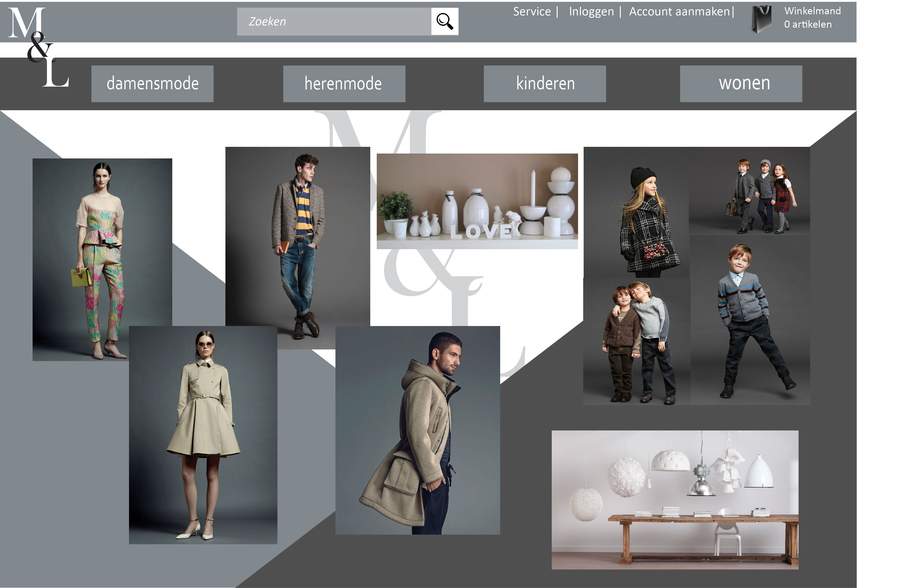The width and height of the screenshot is (897, 588).
Task: Open Winkelmand 0 artikelen text
Action: click(812, 18)
